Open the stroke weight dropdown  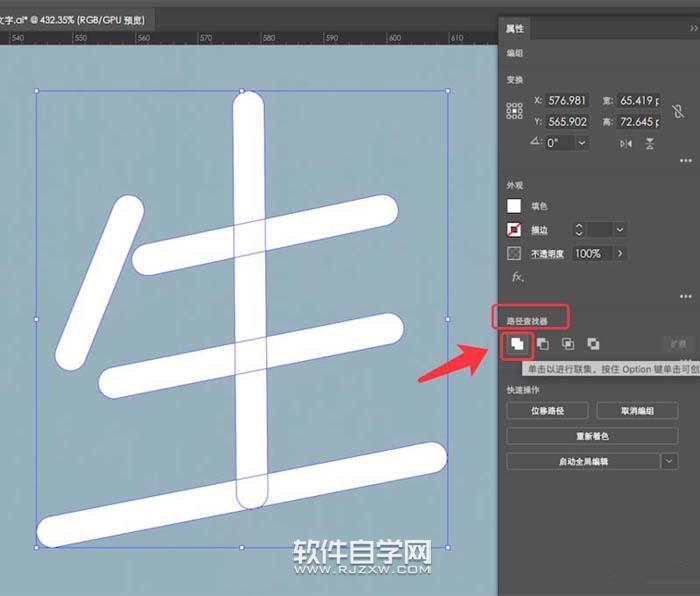click(620, 229)
